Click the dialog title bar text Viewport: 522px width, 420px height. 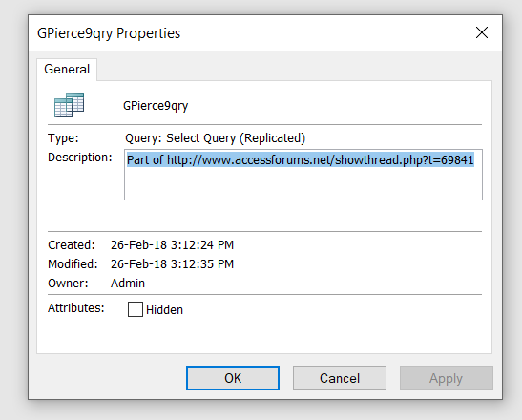click(109, 33)
